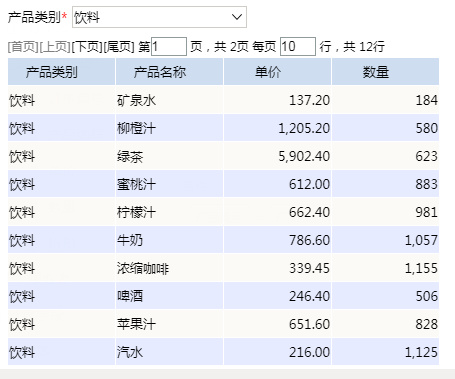455x379 pixels.
Task: Go to first page via 首页 link
Action: (x=23, y=47)
